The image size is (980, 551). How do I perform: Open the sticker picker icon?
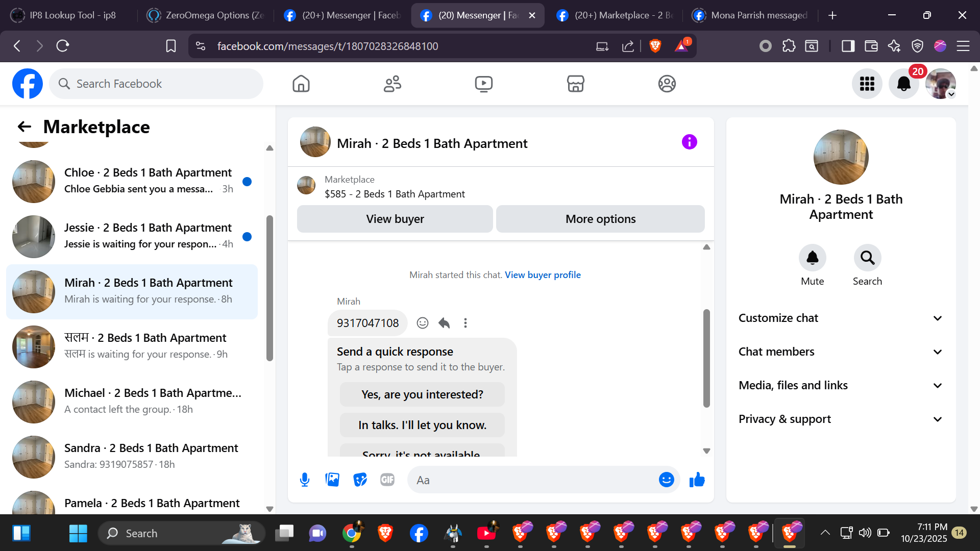tap(360, 480)
